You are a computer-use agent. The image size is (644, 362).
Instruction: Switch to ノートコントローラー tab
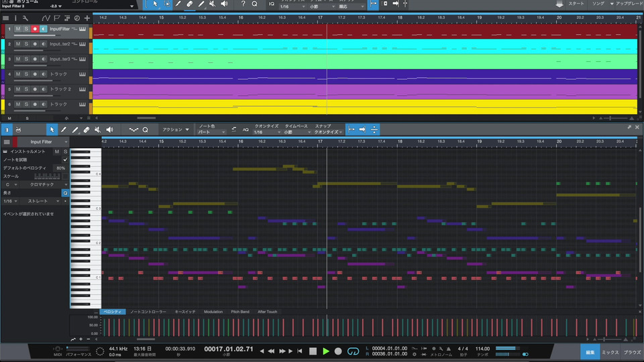tap(148, 312)
